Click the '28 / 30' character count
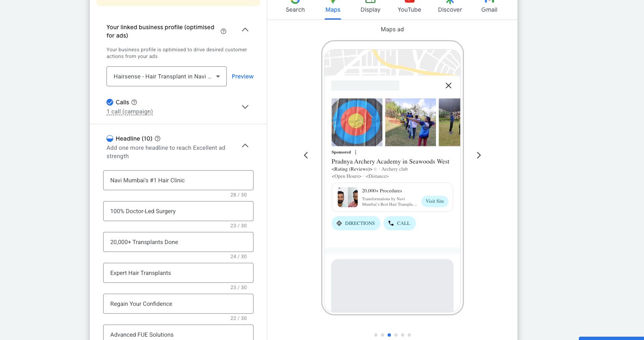 [238, 195]
